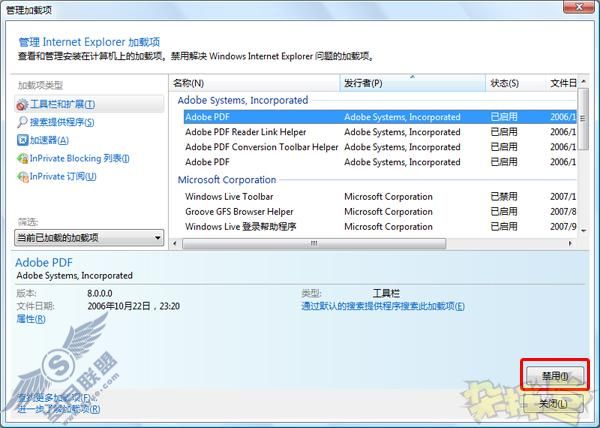600x428 pixels.
Task: Close the 管理加载项 dialog window
Action: click(x=579, y=7)
